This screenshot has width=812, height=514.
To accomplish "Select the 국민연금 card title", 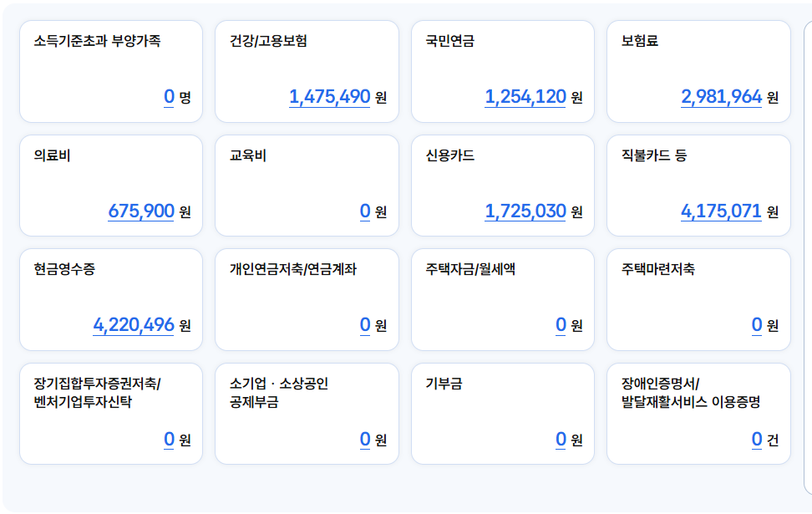I will pyautogui.click(x=450, y=41).
